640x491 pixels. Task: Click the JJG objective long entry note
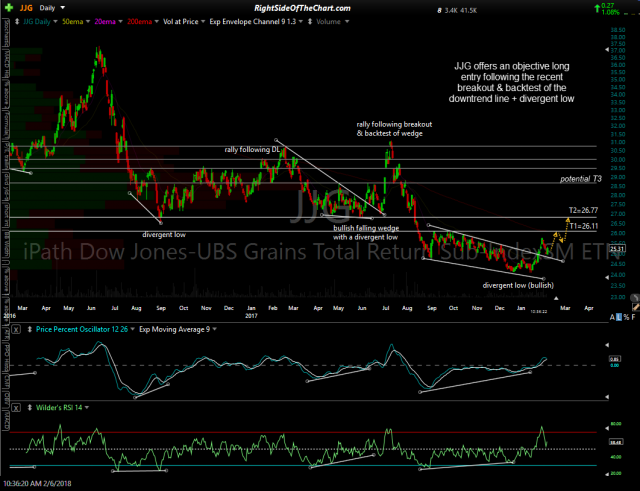[x=511, y=82]
